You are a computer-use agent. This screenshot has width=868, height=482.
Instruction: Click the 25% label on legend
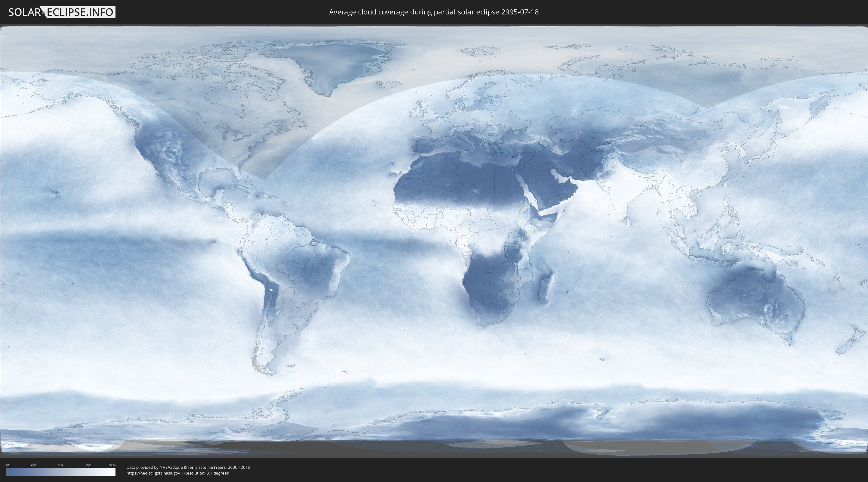click(33, 465)
